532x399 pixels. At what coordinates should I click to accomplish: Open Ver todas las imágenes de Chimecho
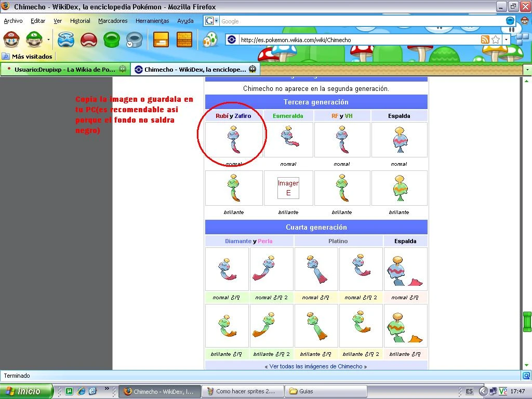tap(316, 366)
